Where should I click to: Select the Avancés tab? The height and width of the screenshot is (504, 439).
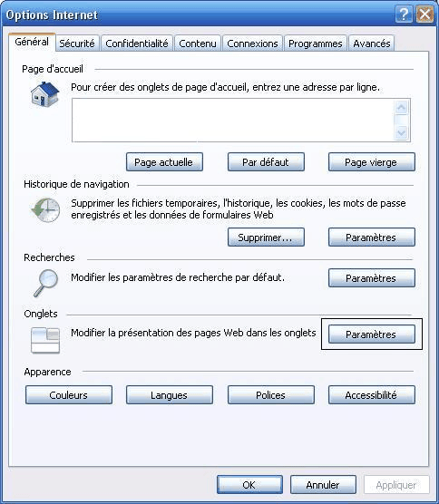pos(372,44)
